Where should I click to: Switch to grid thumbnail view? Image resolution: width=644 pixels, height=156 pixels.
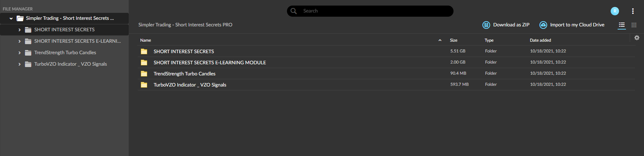point(634,25)
